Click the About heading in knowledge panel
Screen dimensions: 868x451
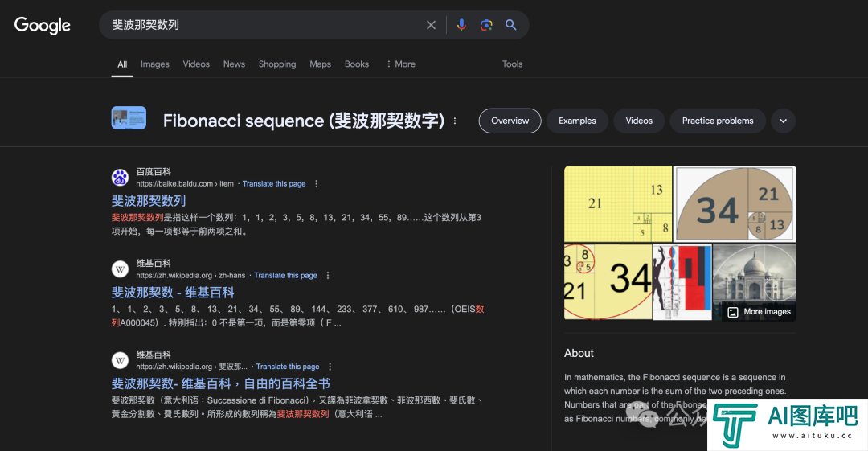pos(579,354)
